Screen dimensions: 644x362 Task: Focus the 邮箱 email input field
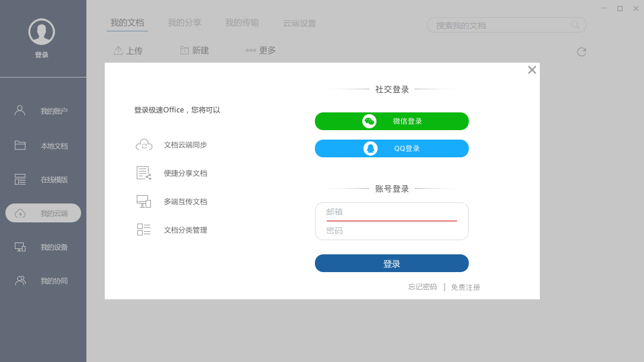point(391,212)
